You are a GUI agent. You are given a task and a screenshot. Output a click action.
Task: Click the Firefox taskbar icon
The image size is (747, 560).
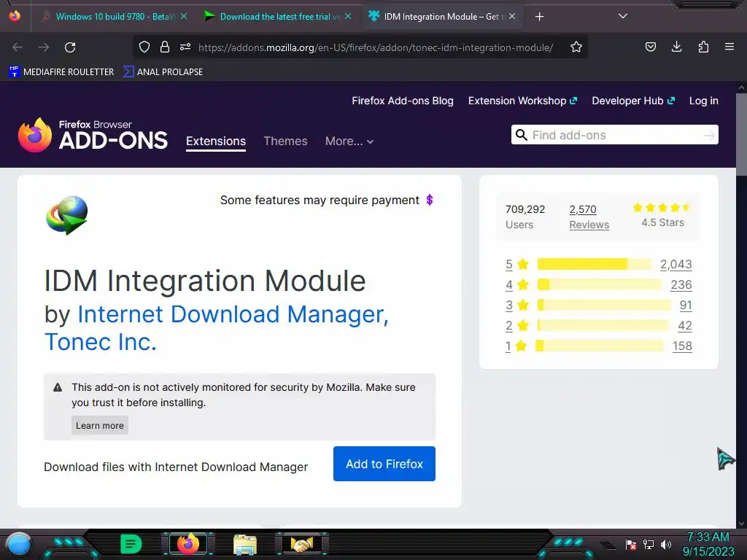coord(187,543)
